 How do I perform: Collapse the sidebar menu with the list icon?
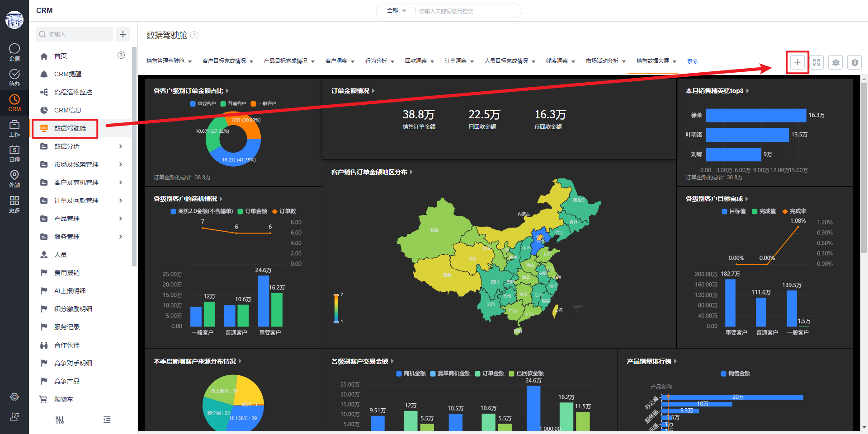[107, 420]
